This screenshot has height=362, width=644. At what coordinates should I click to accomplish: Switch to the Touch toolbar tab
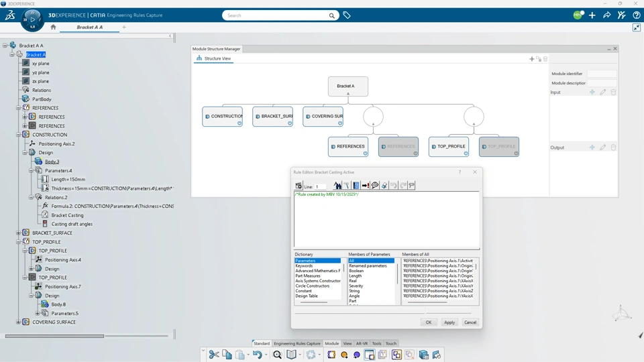(391, 343)
